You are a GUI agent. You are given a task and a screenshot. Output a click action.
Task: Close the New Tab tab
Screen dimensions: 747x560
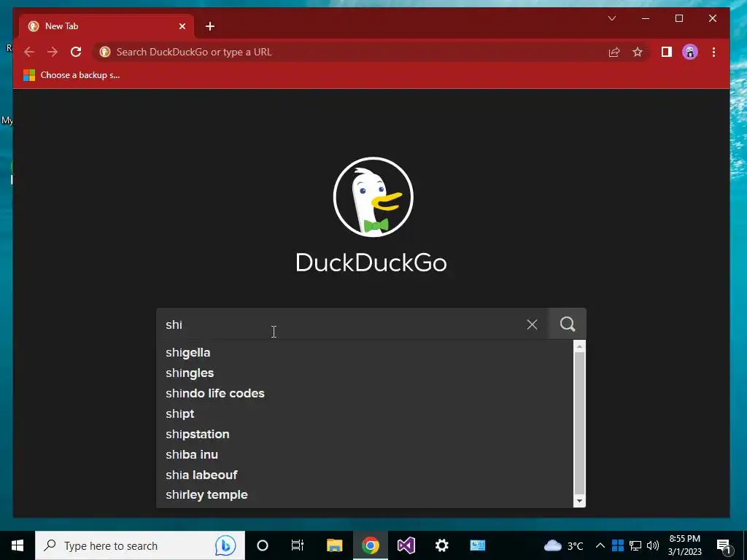click(182, 26)
